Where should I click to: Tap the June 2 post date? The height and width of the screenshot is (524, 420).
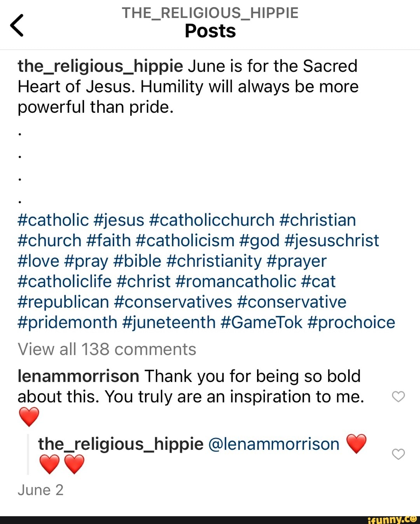[40, 490]
